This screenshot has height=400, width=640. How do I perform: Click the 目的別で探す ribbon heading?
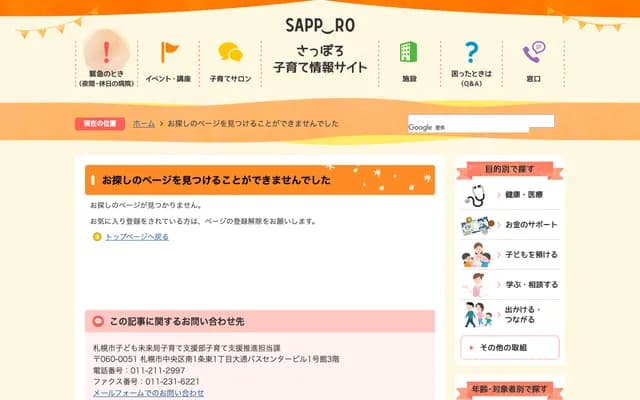510,169
